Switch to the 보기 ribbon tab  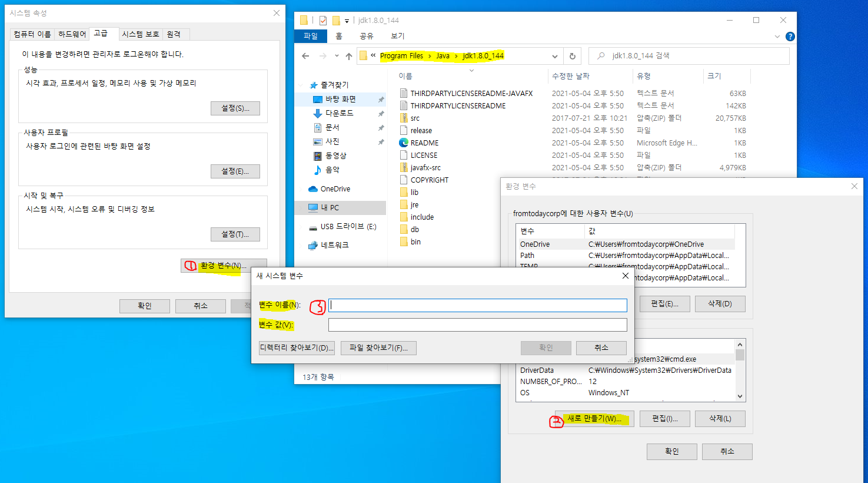click(x=398, y=36)
